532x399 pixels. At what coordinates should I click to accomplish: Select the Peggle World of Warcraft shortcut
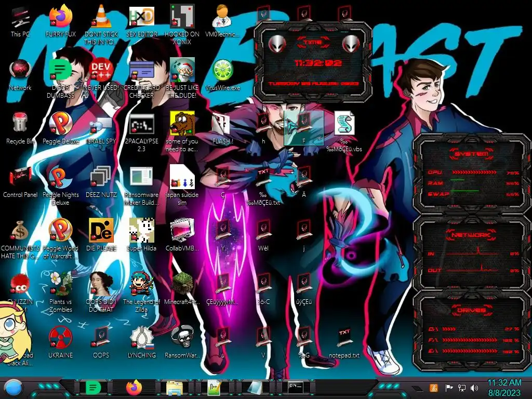click(60, 239)
